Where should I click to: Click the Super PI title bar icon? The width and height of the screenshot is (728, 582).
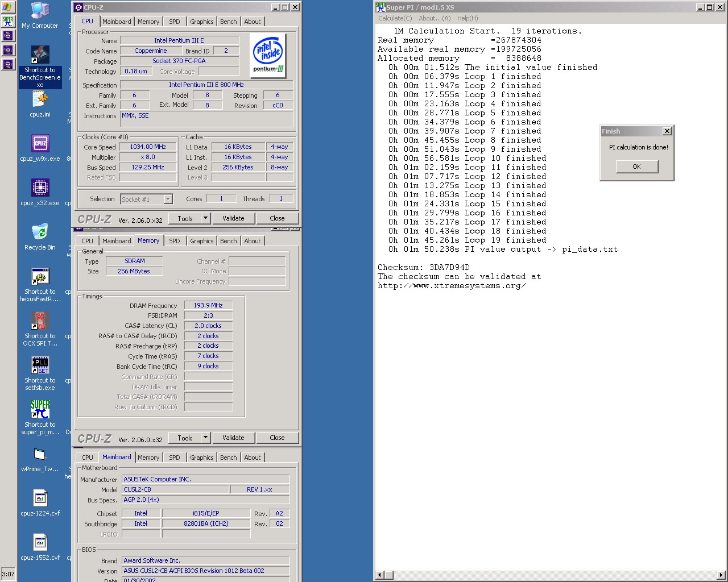(x=380, y=7)
